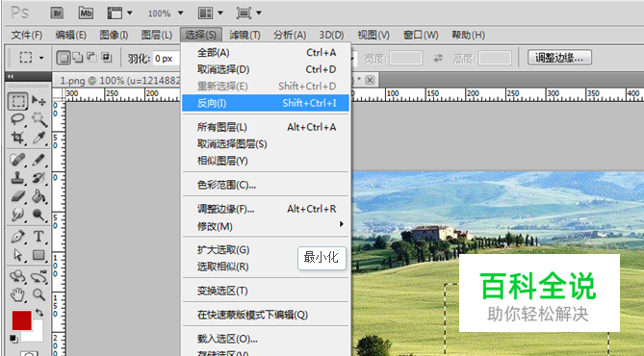Launch Adobe Bridge with Br icon
The height and width of the screenshot is (356, 644).
click(57, 13)
